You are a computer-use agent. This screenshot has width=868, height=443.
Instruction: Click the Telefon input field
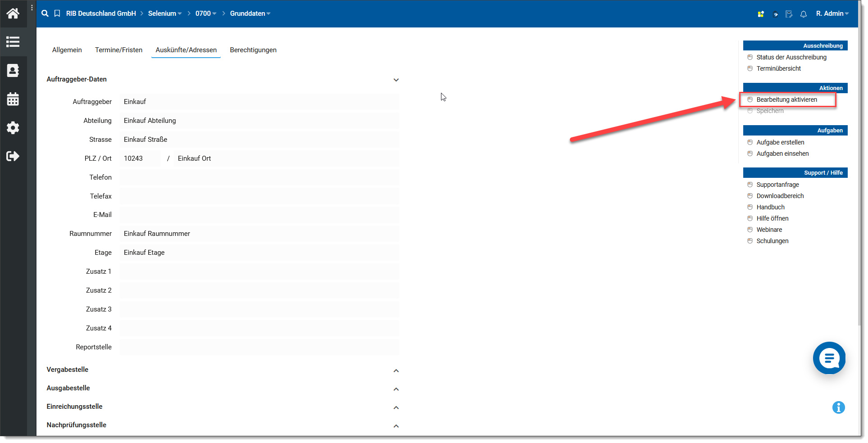coord(259,177)
